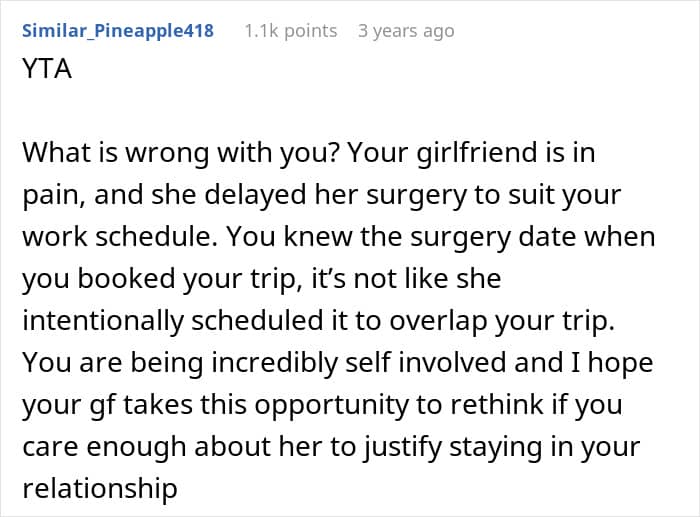
Task: Click the final word "relationship"
Action: click(100, 490)
